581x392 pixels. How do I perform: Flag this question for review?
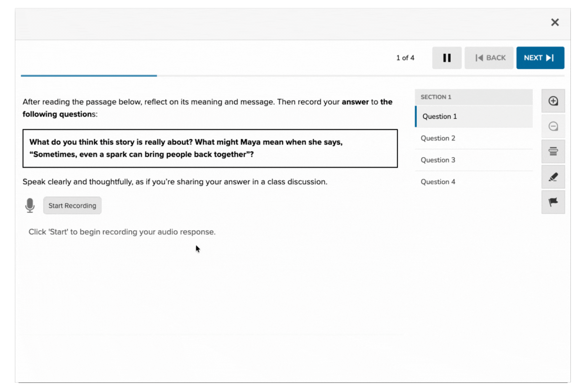pos(553,202)
